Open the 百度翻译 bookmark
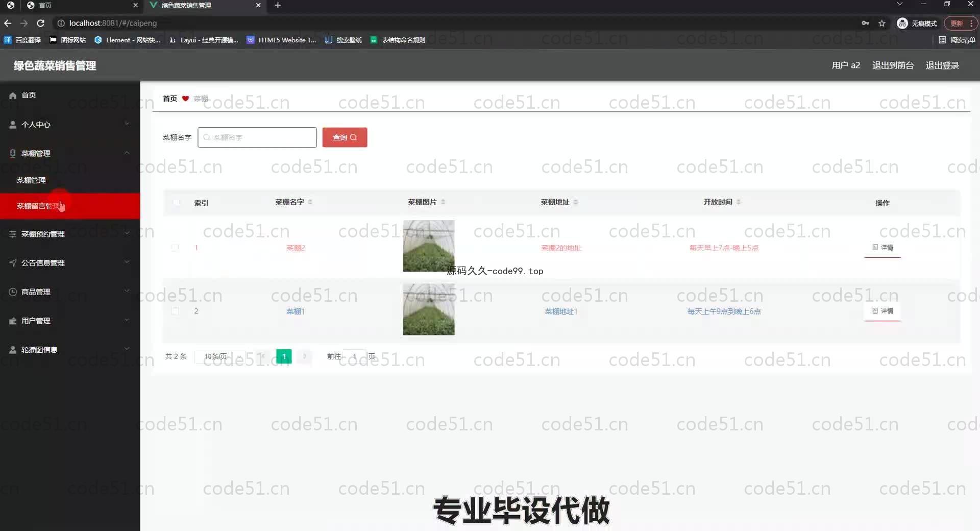The image size is (980, 531). click(22, 40)
